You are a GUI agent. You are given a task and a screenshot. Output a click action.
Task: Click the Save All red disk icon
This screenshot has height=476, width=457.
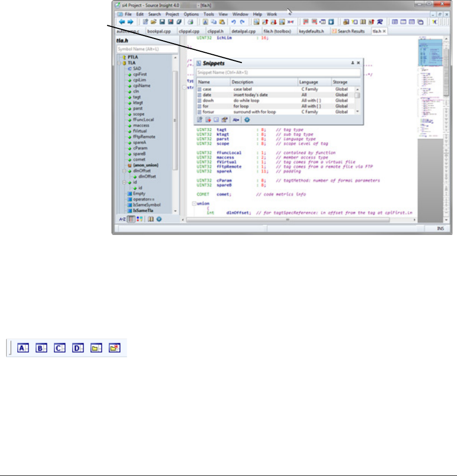tap(170, 22)
